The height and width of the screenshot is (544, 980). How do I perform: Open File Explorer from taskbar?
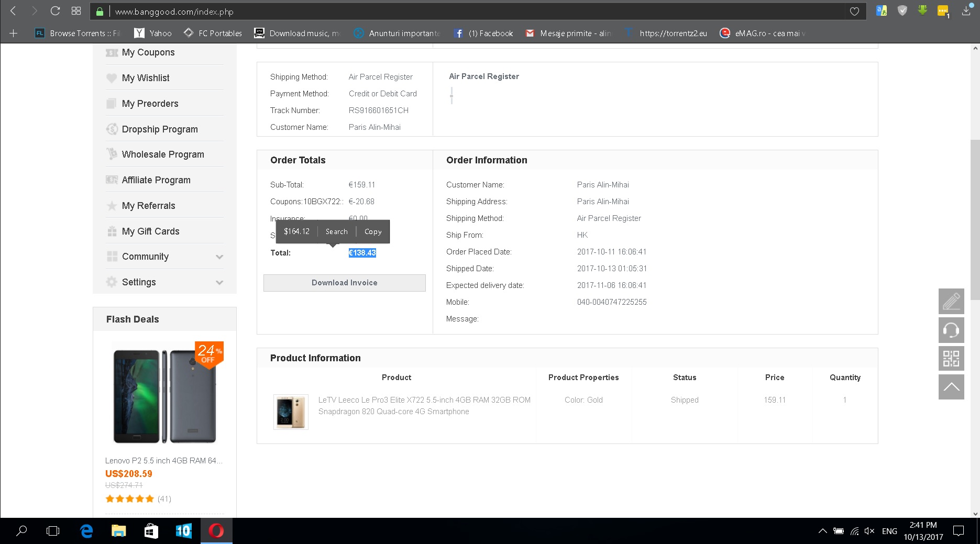[x=119, y=531]
